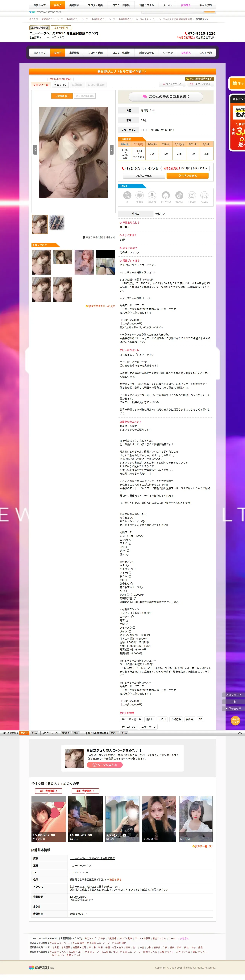Show previous photo with left arrow
Viewport: 245px width, 980px height.
(x=35, y=149)
